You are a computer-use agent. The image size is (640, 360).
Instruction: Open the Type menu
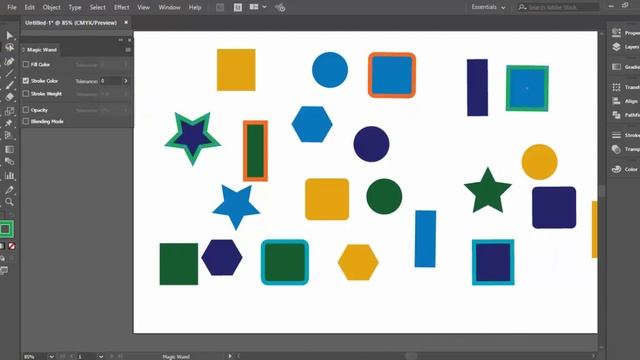[x=75, y=7]
